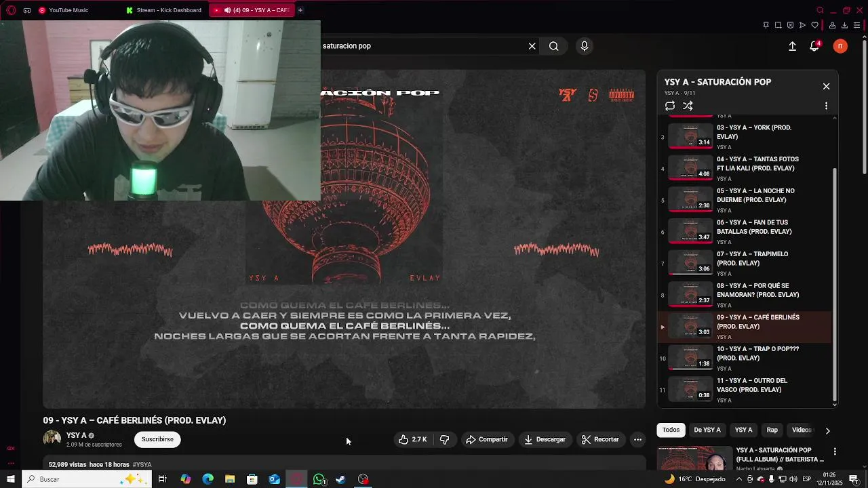Show hidden system tray icons

[739, 479]
